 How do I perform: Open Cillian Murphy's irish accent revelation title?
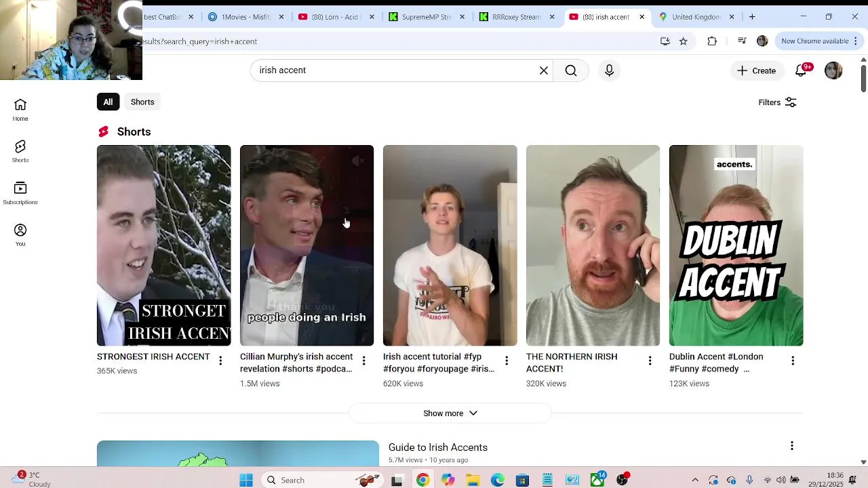[296, 363]
